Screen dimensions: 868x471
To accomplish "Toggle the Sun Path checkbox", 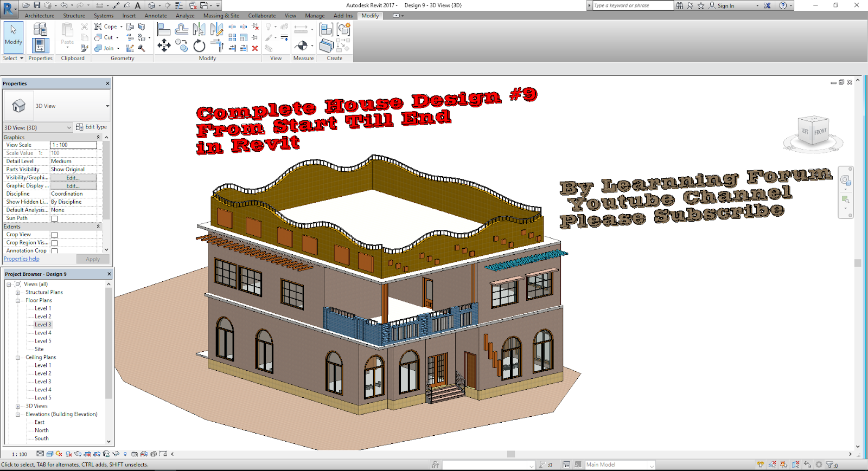I will click(x=54, y=218).
